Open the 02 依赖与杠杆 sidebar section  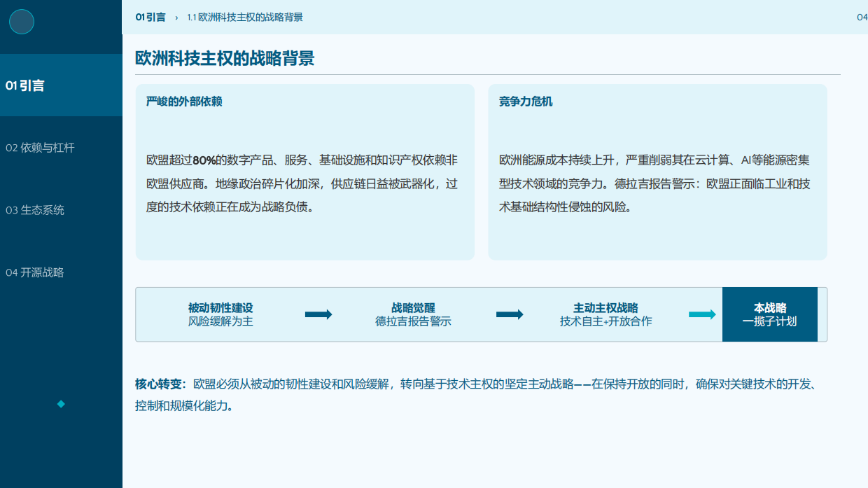pos(40,148)
